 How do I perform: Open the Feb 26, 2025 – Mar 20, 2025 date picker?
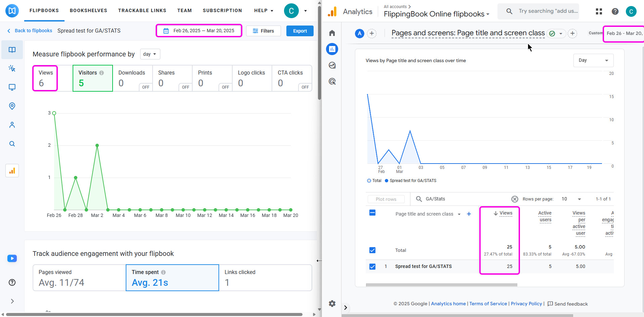tap(199, 31)
